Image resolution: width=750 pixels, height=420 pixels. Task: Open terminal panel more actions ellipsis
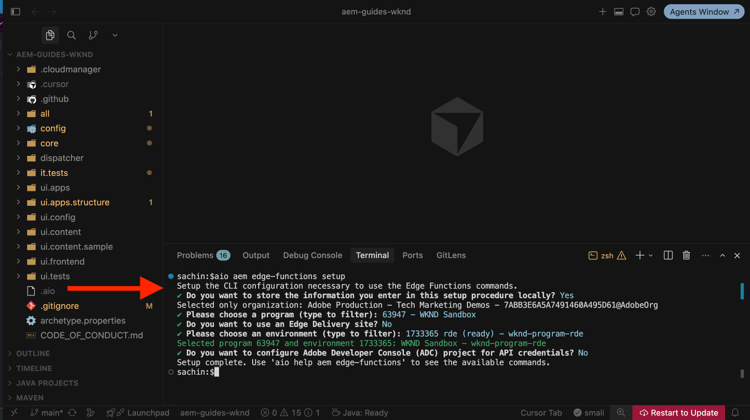point(706,255)
